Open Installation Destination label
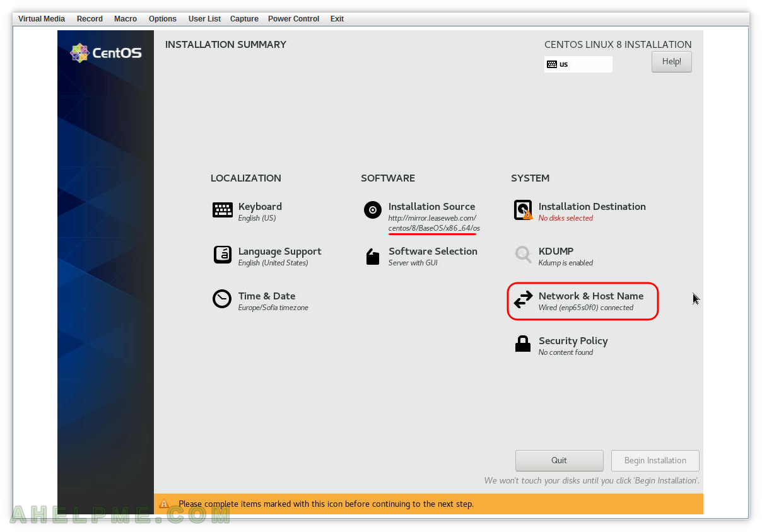The width and height of the screenshot is (762, 532). pos(592,207)
